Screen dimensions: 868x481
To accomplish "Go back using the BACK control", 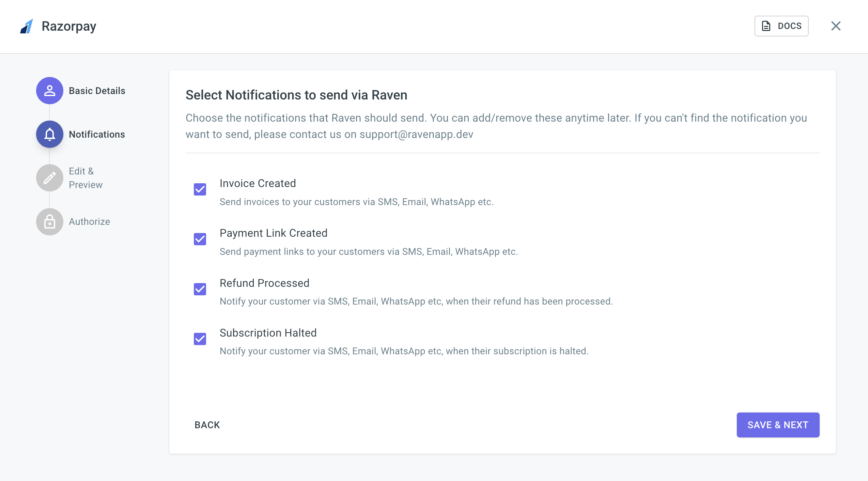I will point(207,425).
